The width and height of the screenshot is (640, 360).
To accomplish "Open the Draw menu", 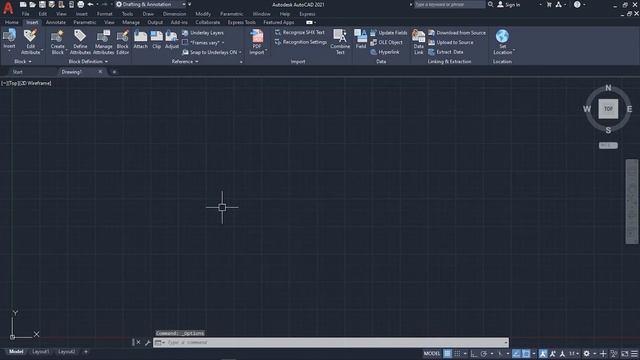I will click(148, 14).
